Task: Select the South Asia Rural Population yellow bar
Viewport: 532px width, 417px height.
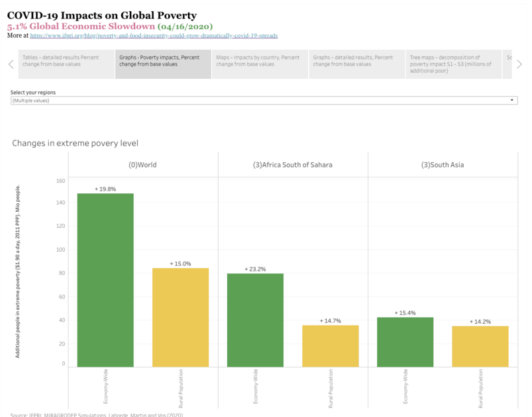Action: point(480,346)
